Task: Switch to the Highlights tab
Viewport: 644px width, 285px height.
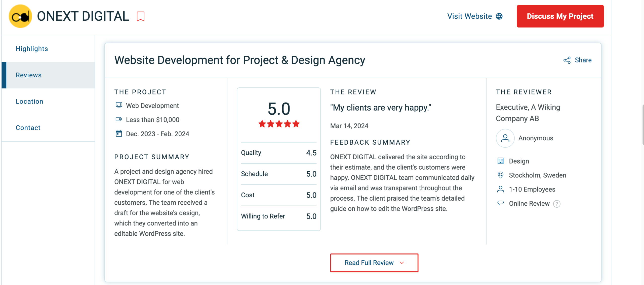Action: click(32, 48)
